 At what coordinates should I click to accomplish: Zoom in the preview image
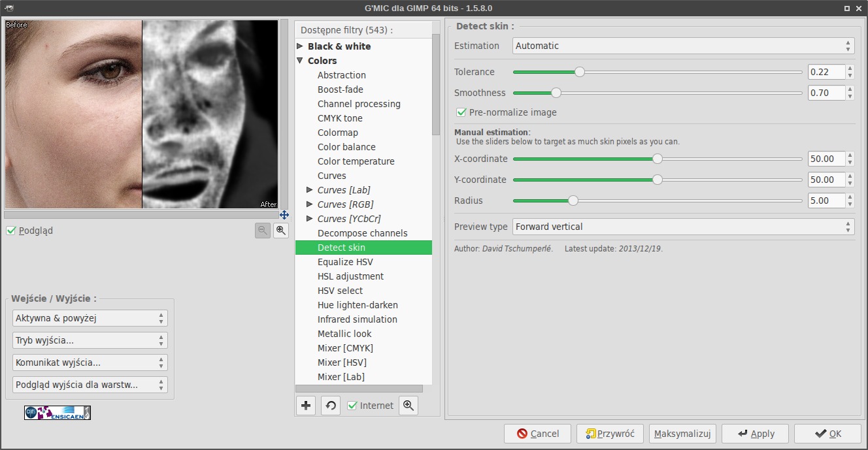280,230
